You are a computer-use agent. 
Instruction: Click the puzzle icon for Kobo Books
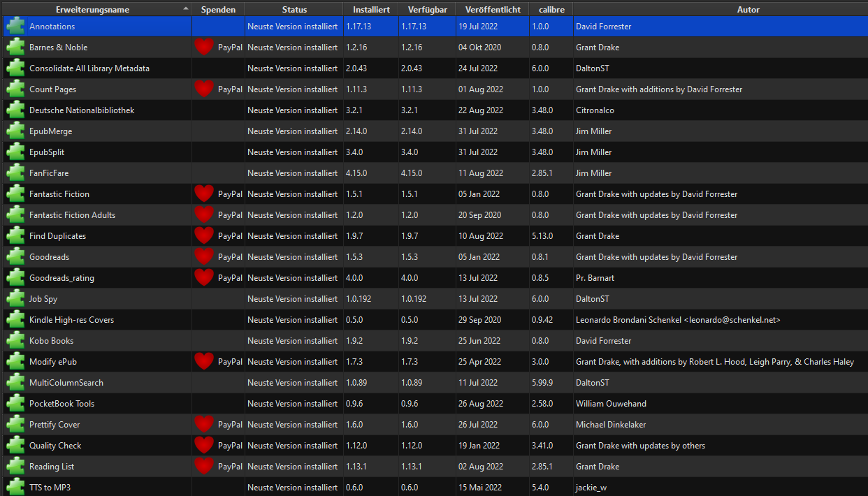[15, 341]
